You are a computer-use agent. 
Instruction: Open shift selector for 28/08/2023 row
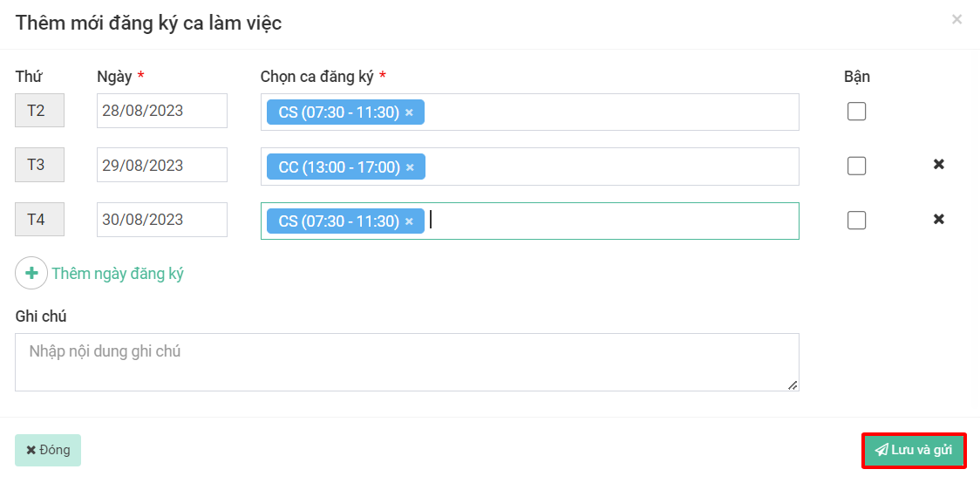coord(610,112)
